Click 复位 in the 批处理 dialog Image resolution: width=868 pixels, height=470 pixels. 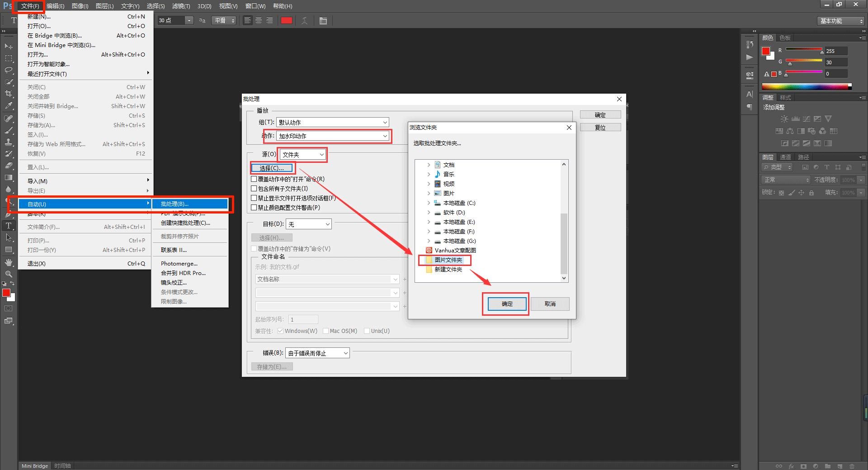[600, 128]
